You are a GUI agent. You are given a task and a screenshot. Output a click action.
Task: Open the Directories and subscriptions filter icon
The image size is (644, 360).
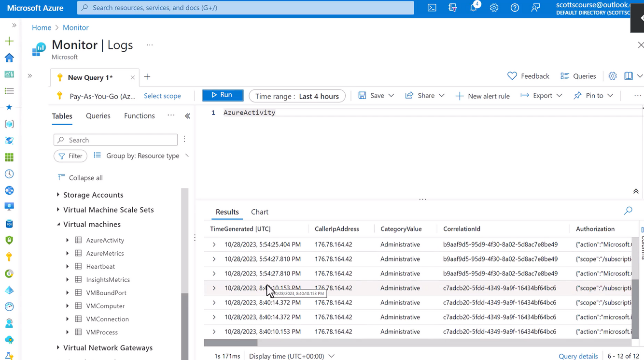[x=452, y=8]
